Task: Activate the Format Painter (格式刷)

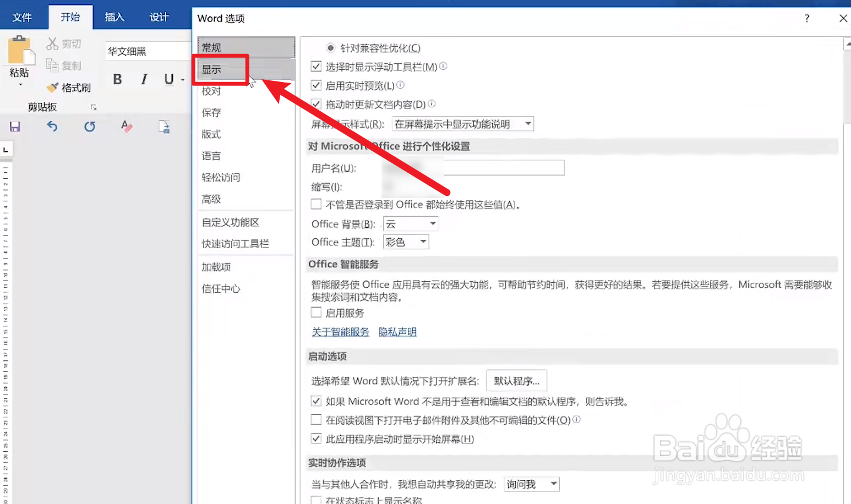Action: point(68,87)
